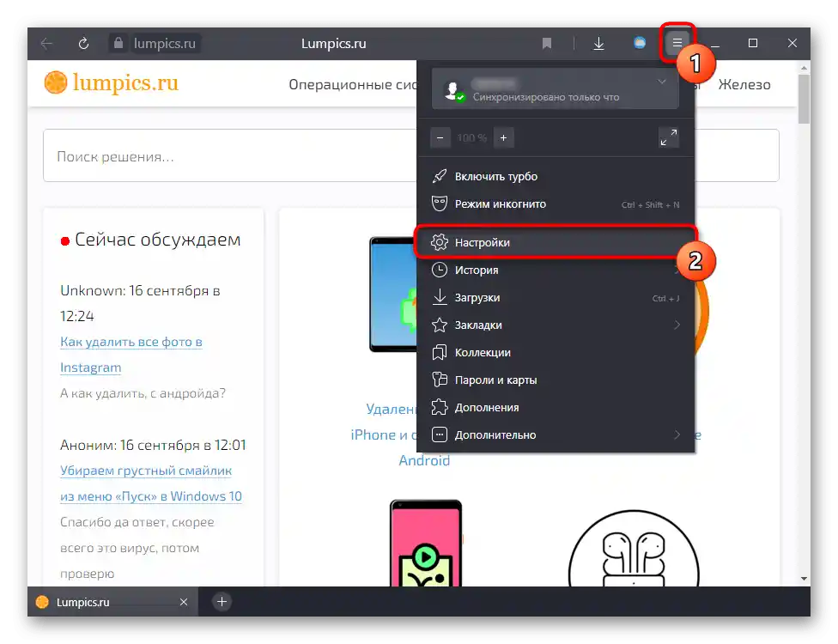Click the lock site security icon
Viewport: 838px width, 644px height.
(x=118, y=43)
